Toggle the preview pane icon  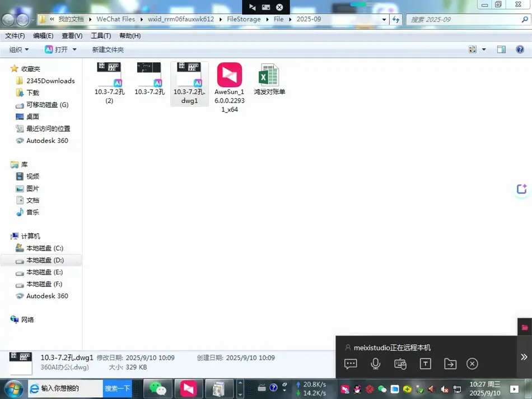(x=501, y=49)
